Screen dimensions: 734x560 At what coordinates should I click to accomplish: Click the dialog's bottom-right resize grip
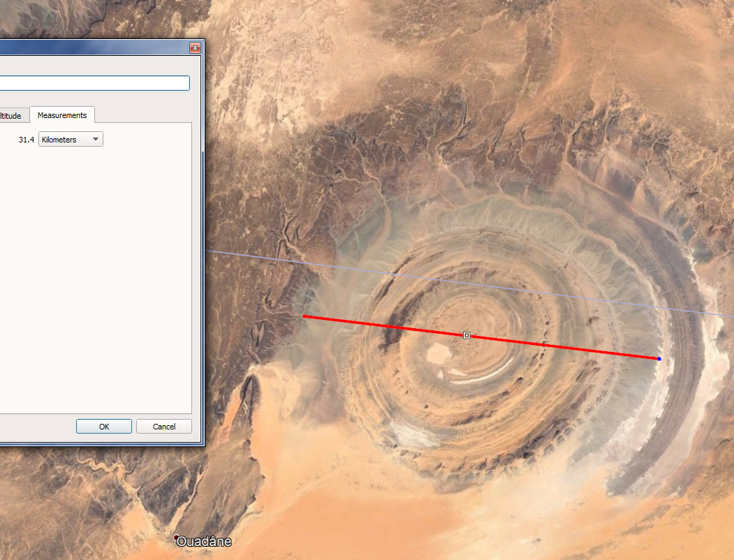click(x=200, y=443)
